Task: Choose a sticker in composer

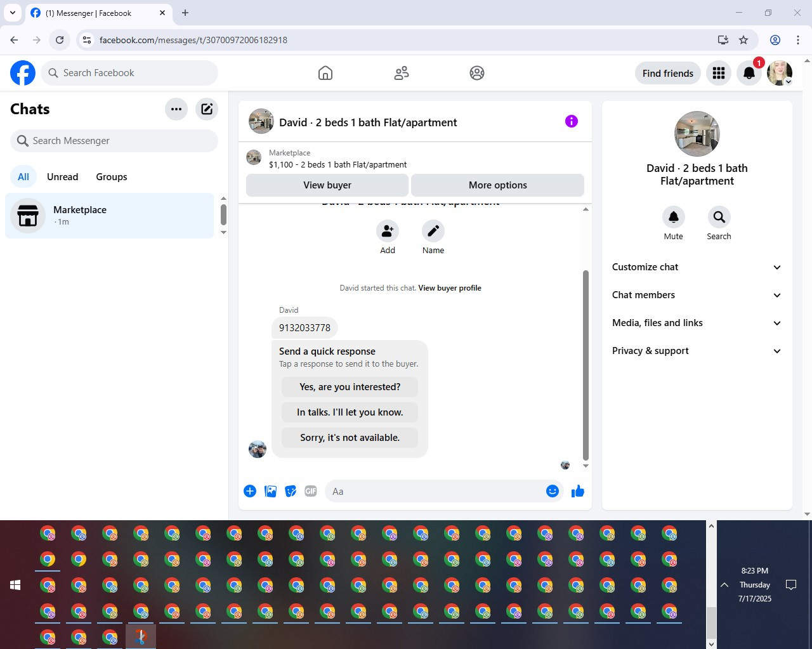Action: (x=291, y=491)
